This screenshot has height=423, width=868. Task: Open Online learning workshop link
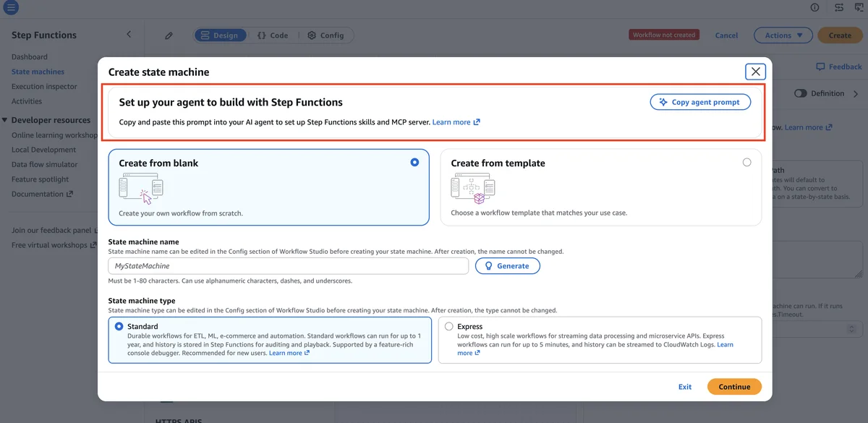[54, 135]
